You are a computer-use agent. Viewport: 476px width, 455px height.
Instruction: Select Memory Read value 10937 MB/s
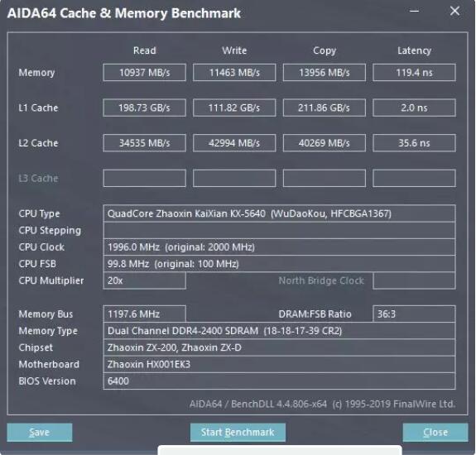145,73
